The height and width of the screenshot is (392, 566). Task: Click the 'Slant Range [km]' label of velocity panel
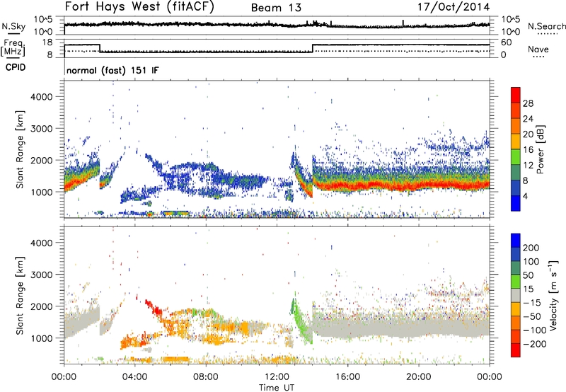(20, 296)
